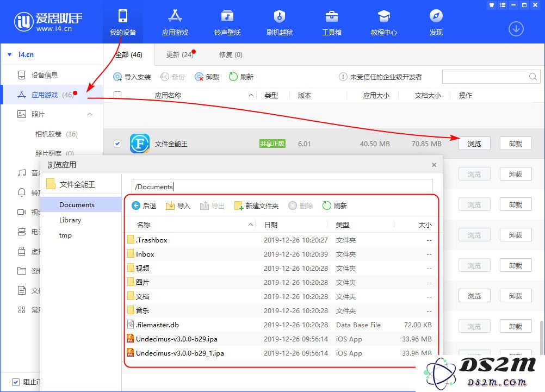This screenshot has height=392, width=545.
Task: Switch to the 更新 (24) tab
Action: coord(179,54)
